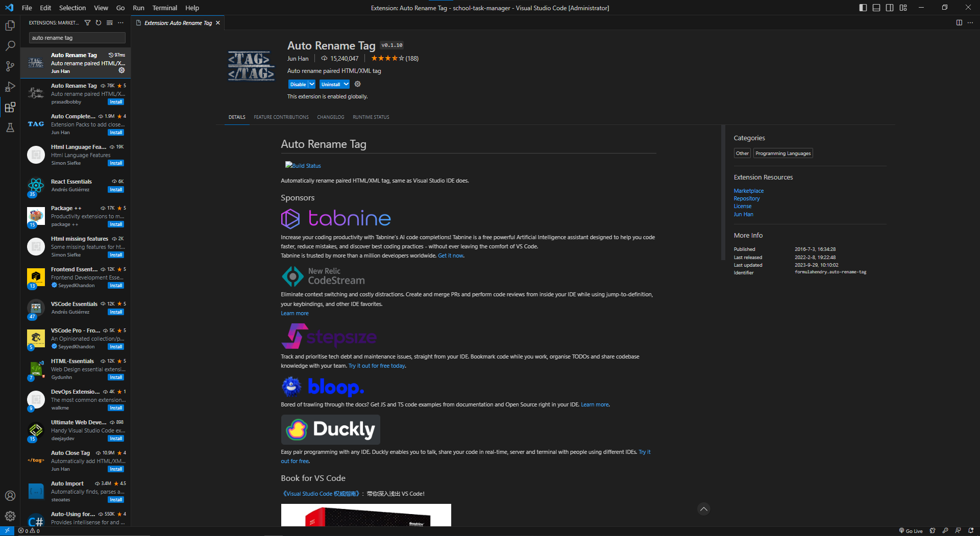Open the extension settings gear beside Uninstall
980x536 pixels.
pyautogui.click(x=357, y=84)
